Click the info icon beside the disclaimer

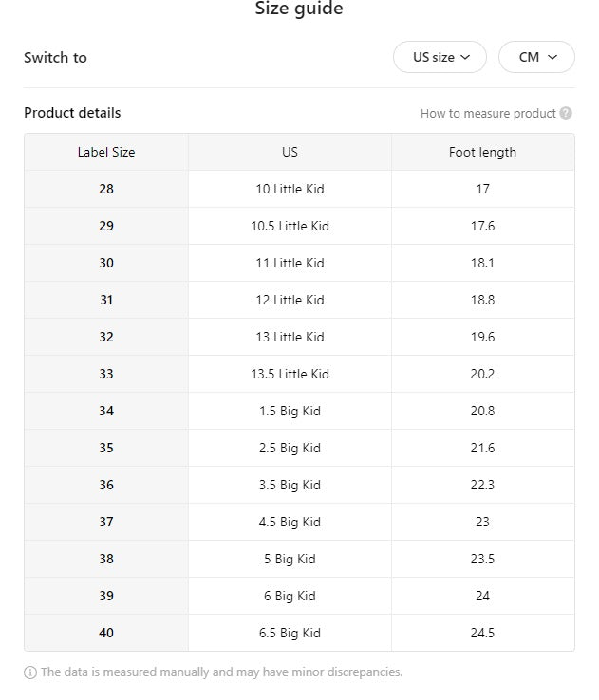pyautogui.click(x=30, y=672)
